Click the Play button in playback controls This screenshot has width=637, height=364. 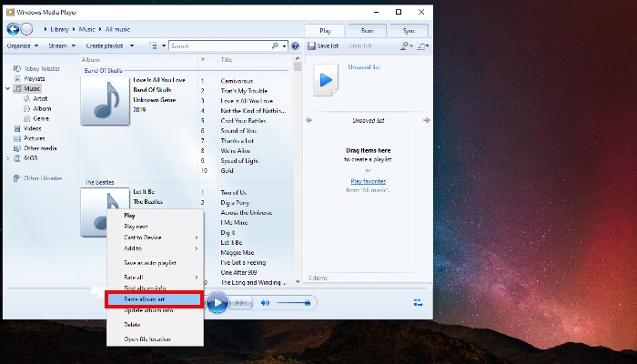pyautogui.click(x=217, y=302)
